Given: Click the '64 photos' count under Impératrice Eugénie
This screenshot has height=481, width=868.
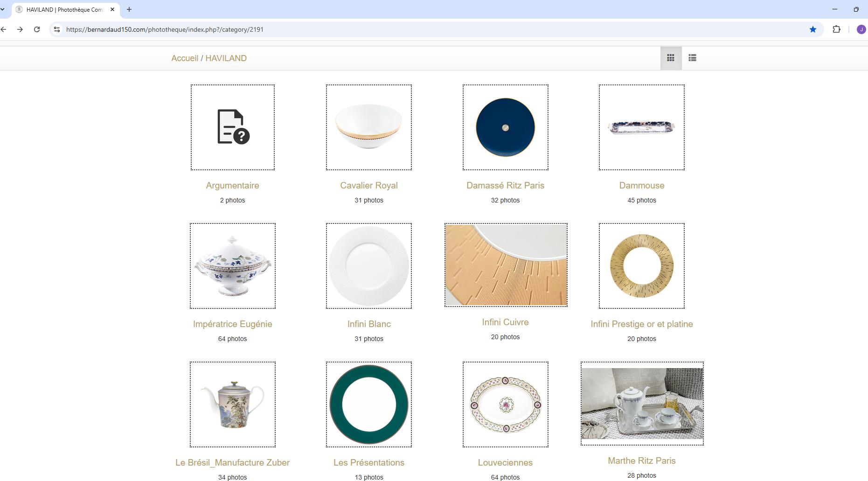Looking at the screenshot, I should click(233, 339).
